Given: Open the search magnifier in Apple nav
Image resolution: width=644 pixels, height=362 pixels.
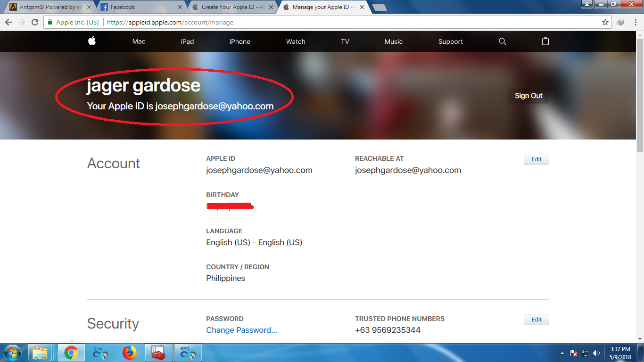Looking at the screenshot, I should 503,41.
